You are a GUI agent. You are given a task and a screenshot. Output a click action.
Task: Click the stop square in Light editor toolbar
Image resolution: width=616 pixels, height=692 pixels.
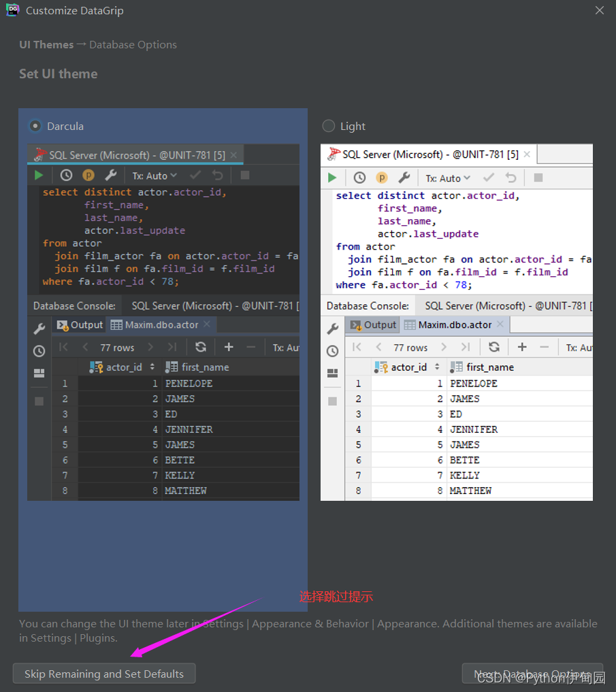(x=538, y=178)
